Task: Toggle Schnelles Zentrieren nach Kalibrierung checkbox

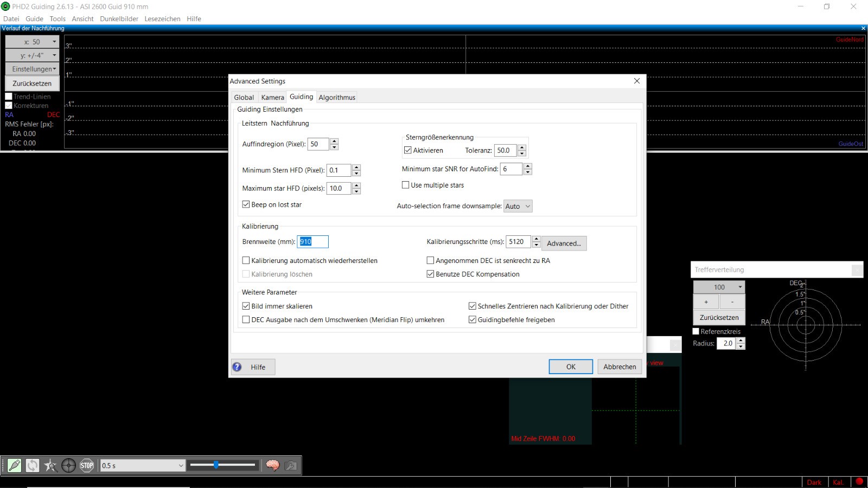Action: pos(472,306)
